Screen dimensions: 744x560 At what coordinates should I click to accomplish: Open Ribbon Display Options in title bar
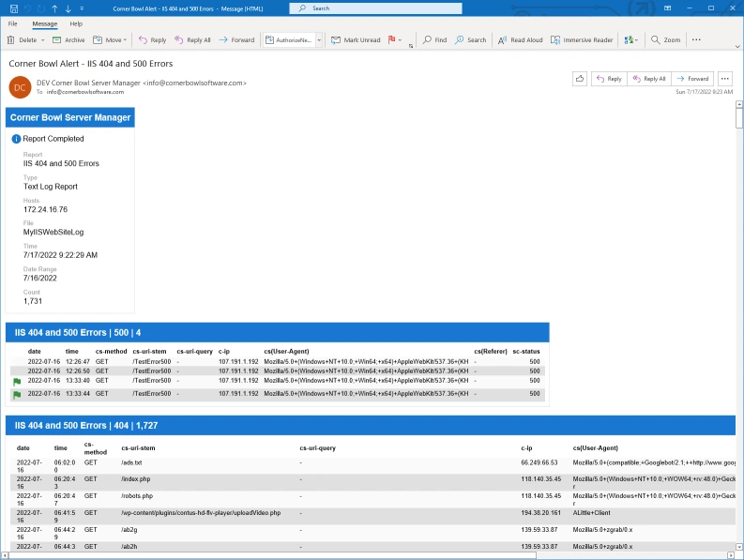pyautogui.click(x=668, y=8)
